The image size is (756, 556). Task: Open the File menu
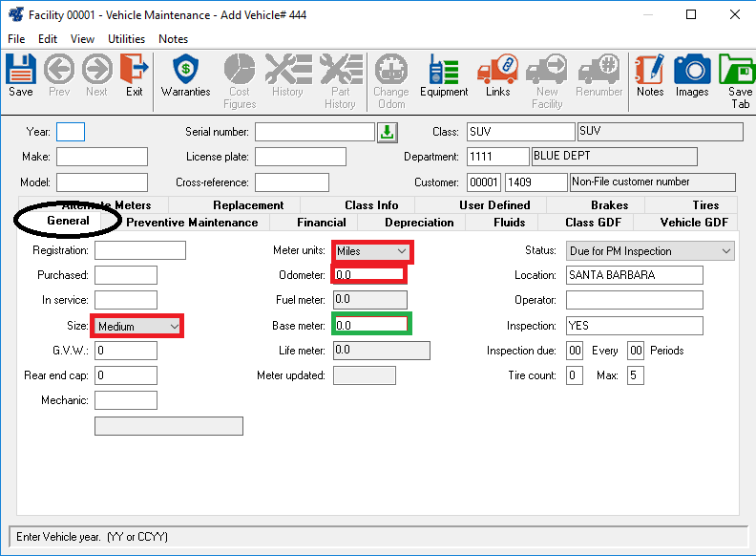click(16, 39)
